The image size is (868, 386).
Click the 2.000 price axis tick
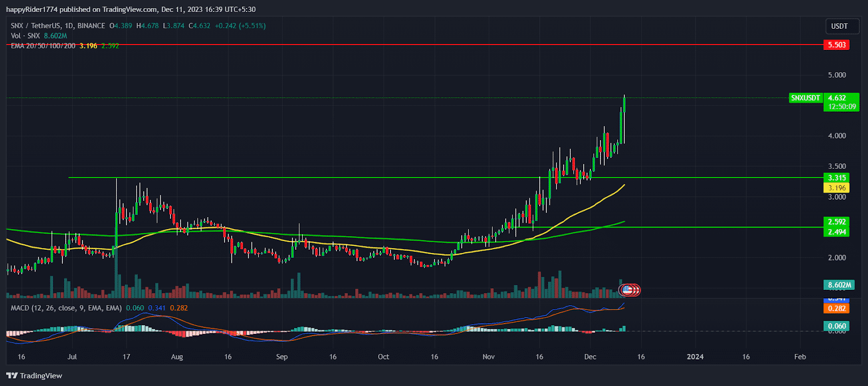(837, 258)
